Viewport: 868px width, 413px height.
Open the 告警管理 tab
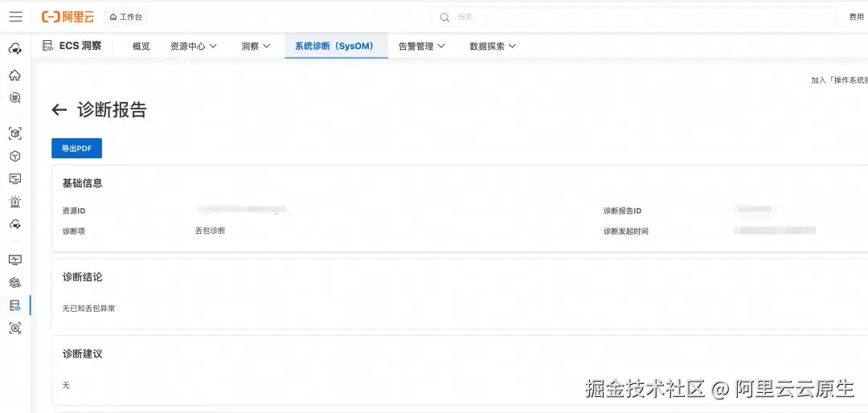click(x=416, y=47)
